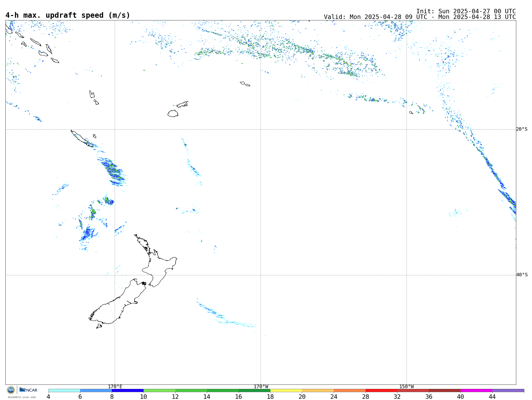Pick the orange 24–28 colorbar swatch
Screen dimensions: 532x400
350,390
